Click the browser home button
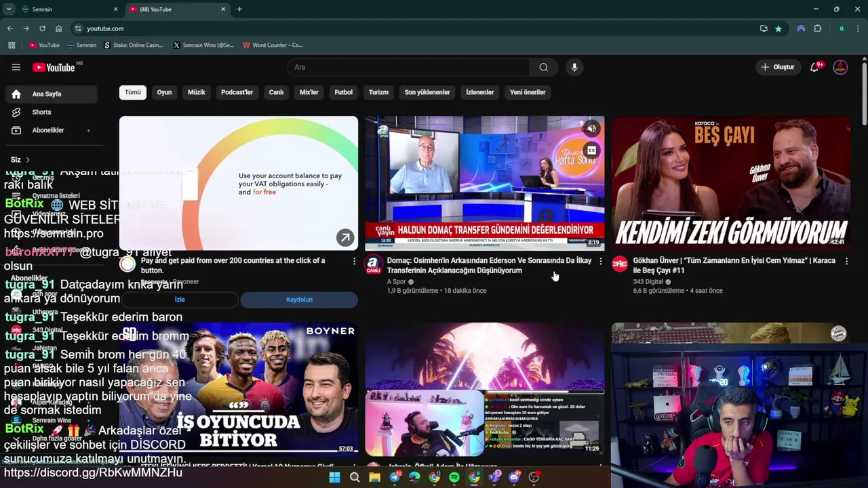Viewport: 868px width, 488px height. pyautogui.click(x=59, y=28)
